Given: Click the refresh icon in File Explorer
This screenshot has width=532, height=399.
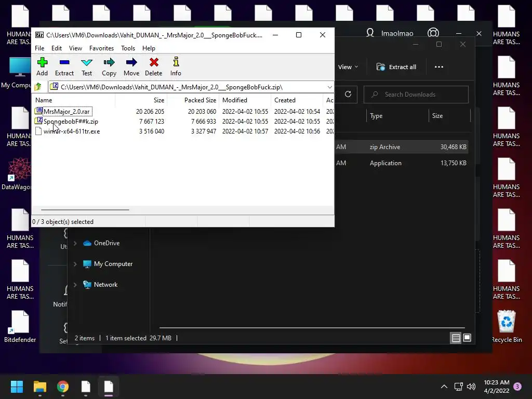Looking at the screenshot, I should [x=348, y=95].
